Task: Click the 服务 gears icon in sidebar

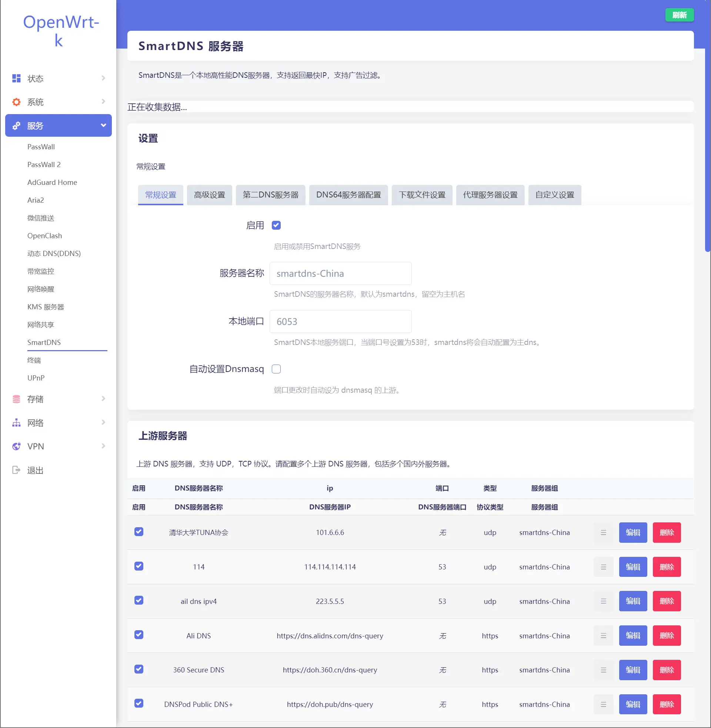Action: 16,126
